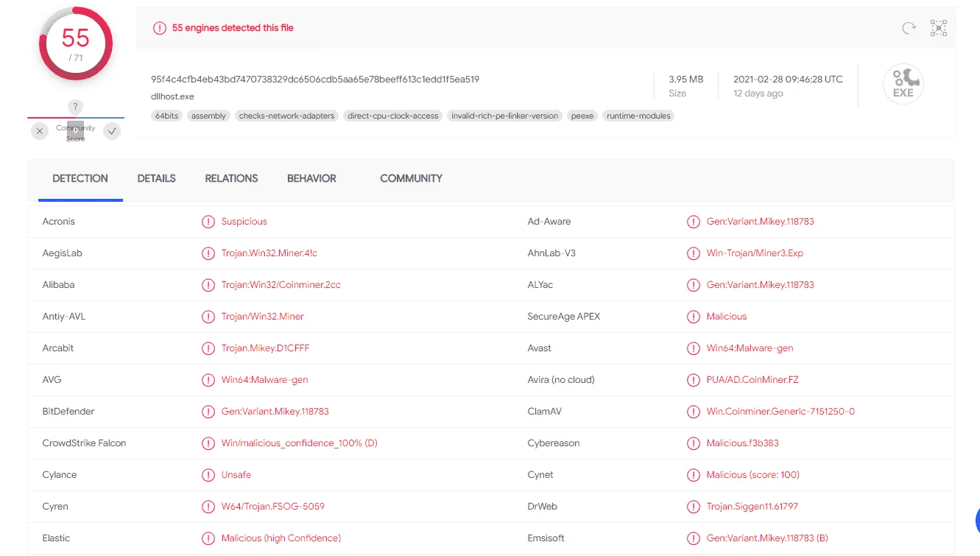Click the CrowdStrike Falcon engine name
Image resolution: width=980 pixels, height=556 pixels.
[x=85, y=443]
